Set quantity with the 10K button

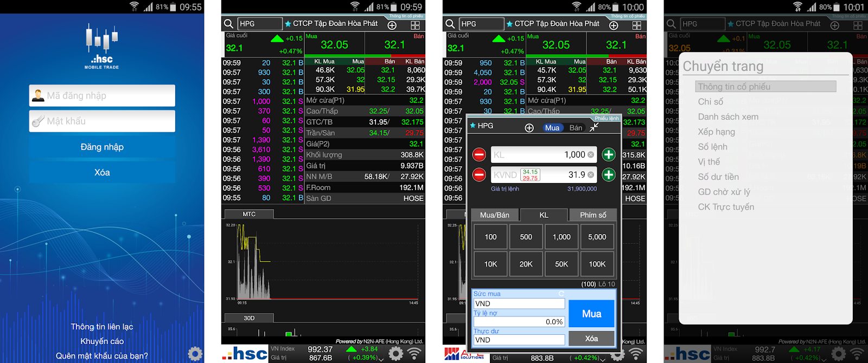(490, 264)
